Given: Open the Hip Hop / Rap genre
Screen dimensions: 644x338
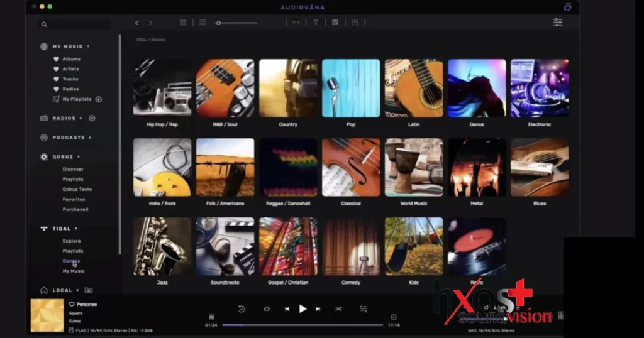Looking at the screenshot, I should pyautogui.click(x=162, y=88).
